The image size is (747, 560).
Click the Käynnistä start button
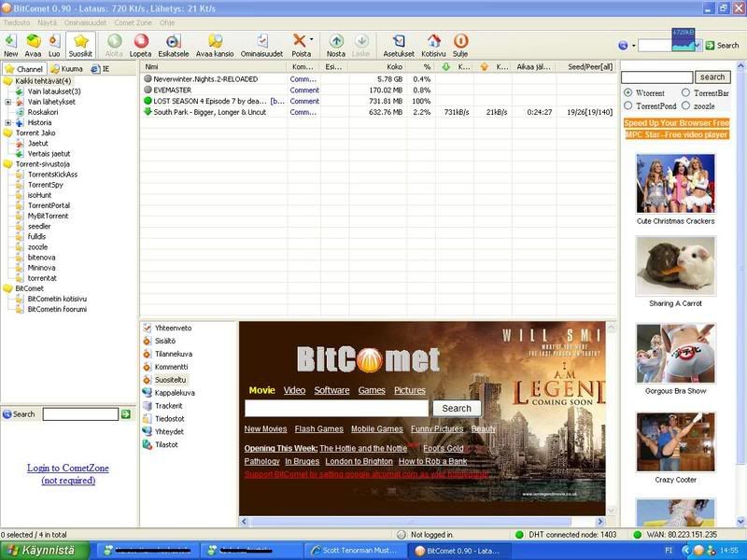[x=41, y=550]
